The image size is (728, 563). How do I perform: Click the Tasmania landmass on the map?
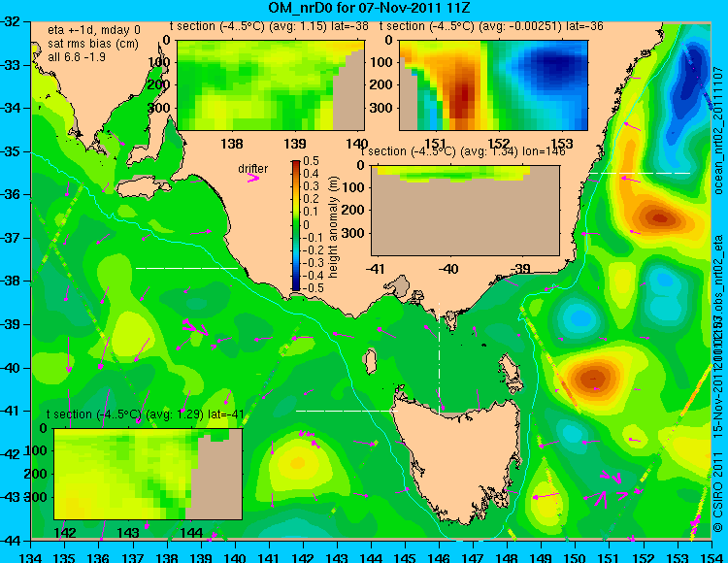tap(460, 459)
